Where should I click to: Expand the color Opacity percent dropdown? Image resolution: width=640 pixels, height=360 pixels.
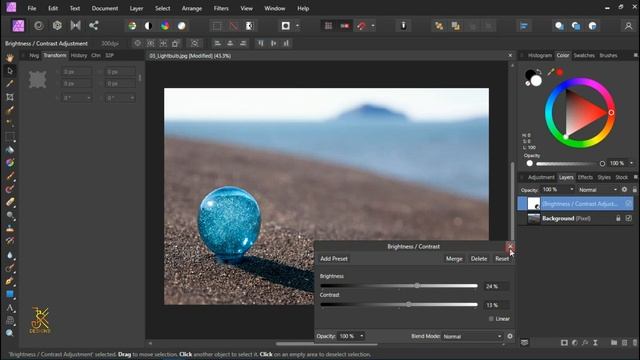631,163
